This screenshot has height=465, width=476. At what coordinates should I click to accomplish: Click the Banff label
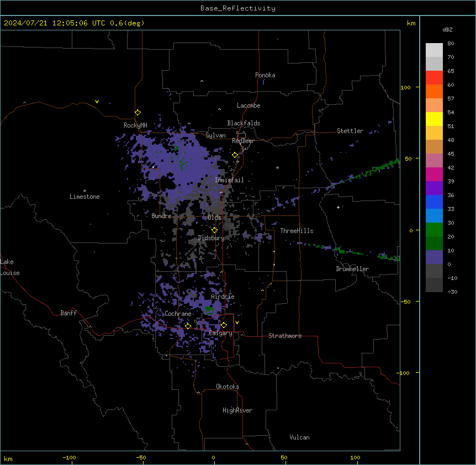tap(68, 313)
